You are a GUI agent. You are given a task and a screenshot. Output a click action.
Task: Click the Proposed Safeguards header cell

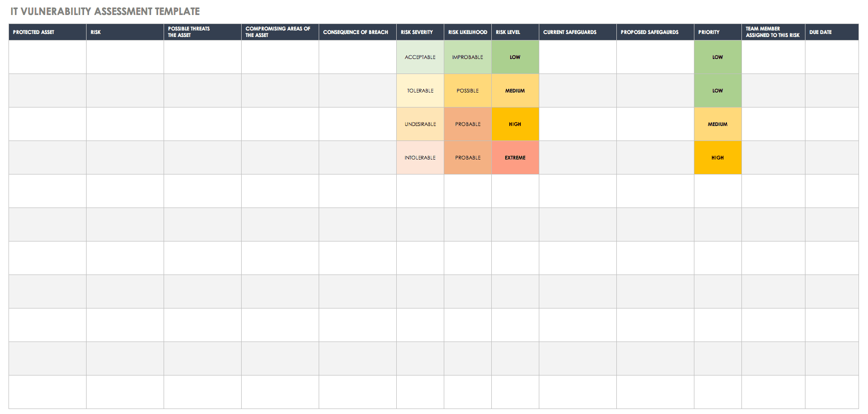click(x=654, y=32)
